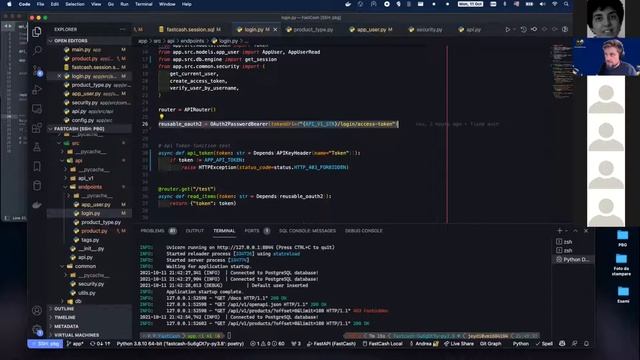Click Live Share in status bar
The width and height of the screenshot is (640, 360).
click(458, 344)
